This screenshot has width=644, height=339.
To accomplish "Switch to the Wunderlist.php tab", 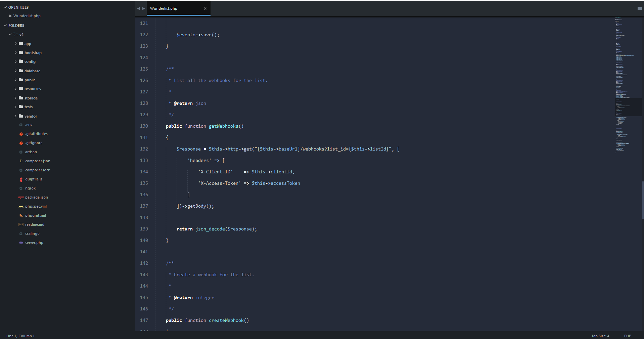I will (164, 8).
